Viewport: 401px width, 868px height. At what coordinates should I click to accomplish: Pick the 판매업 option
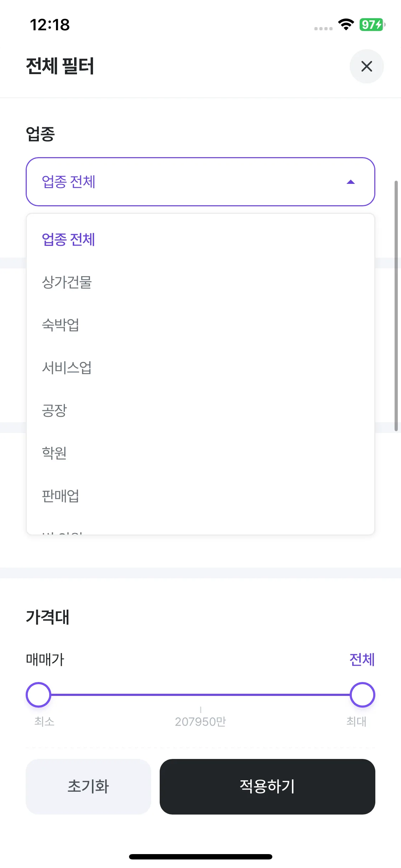61,496
